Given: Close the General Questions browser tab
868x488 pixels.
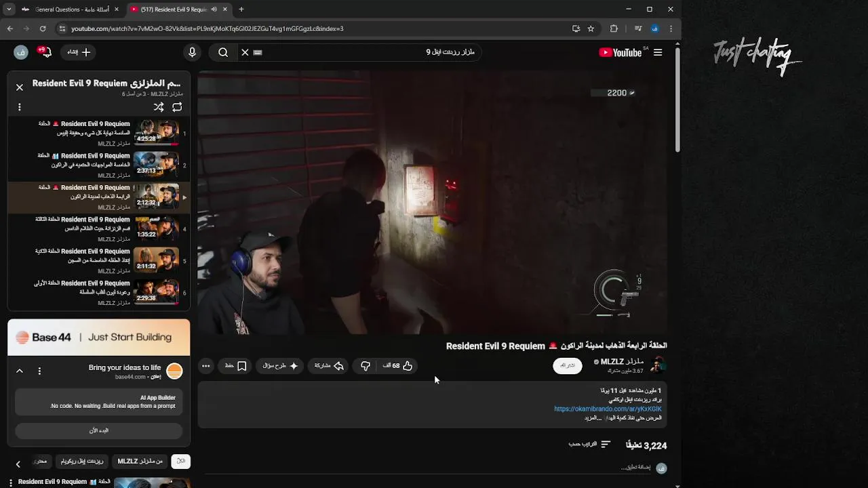Looking at the screenshot, I should coord(117,9).
